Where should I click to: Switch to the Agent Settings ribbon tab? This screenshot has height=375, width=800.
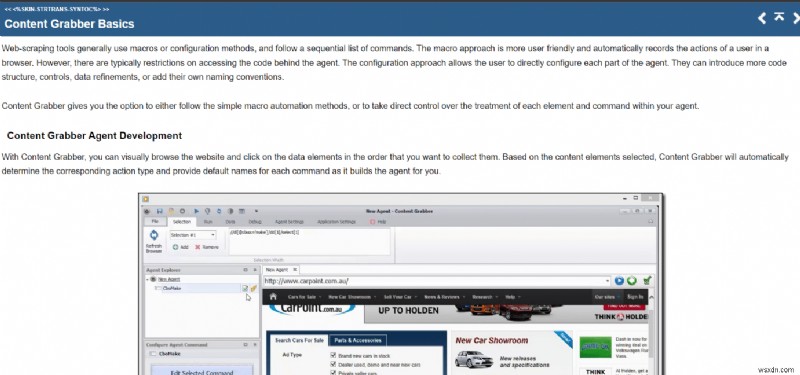(x=289, y=222)
